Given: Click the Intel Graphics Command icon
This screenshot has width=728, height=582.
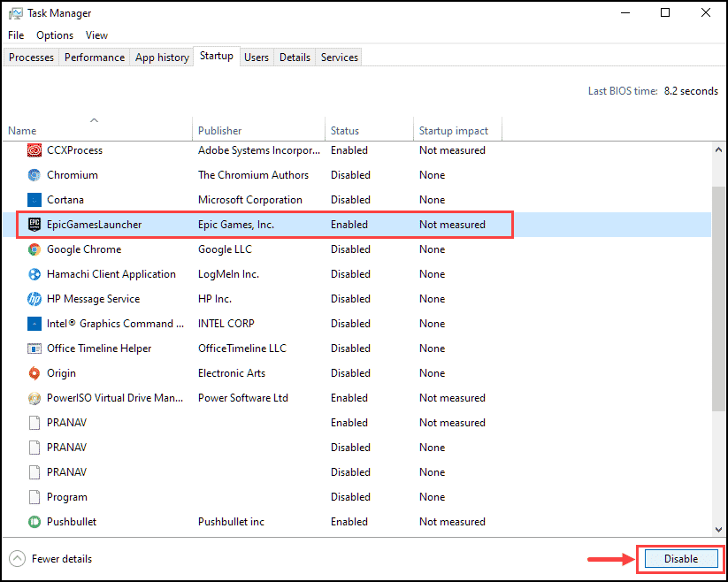Looking at the screenshot, I should pyautogui.click(x=34, y=324).
